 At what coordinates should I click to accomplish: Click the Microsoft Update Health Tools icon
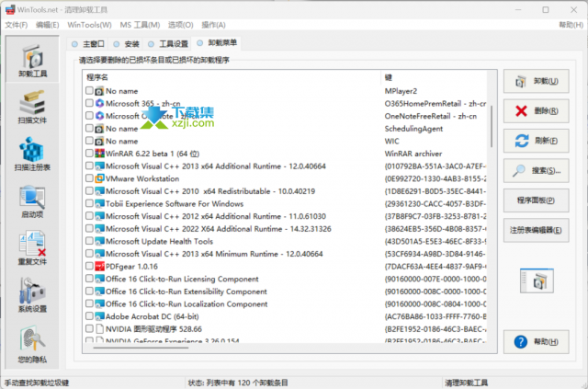click(x=99, y=241)
